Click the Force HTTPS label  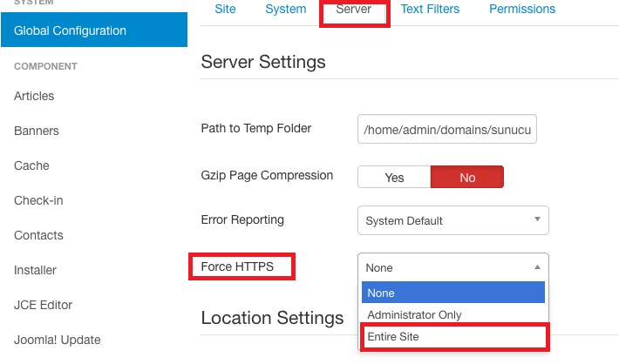[x=237, y=266]
